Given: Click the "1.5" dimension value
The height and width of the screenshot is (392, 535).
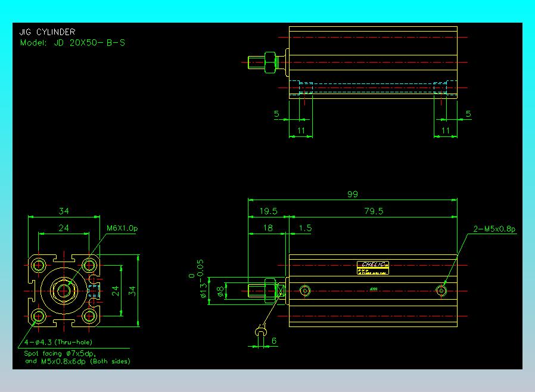Looking at the screenshot, I should (305, 228).
